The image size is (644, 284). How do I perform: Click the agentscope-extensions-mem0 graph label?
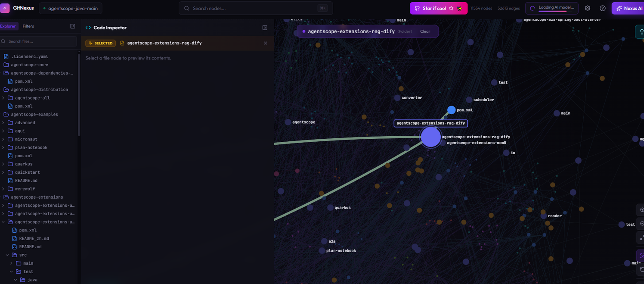pos(476,143)
